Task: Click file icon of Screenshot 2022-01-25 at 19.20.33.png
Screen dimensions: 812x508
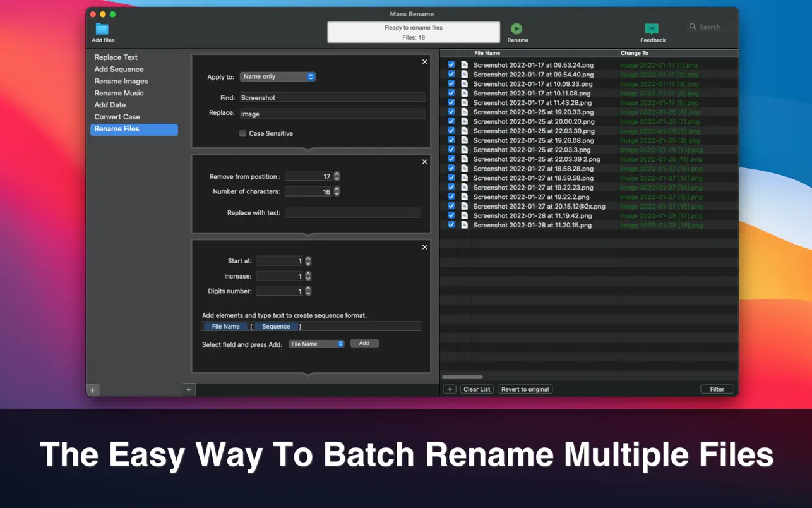Action: point(464,112)
